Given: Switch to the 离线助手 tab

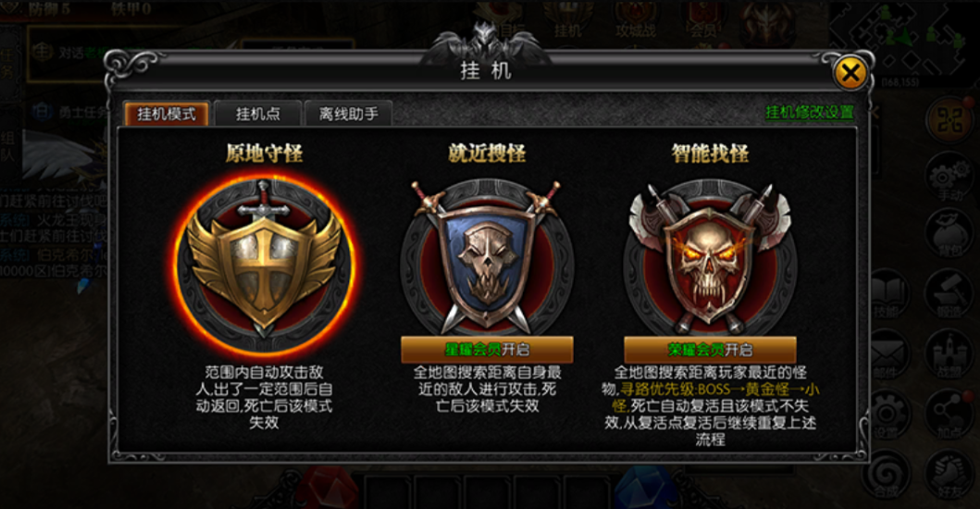Looking at the screenshot, I should point(348,114).
